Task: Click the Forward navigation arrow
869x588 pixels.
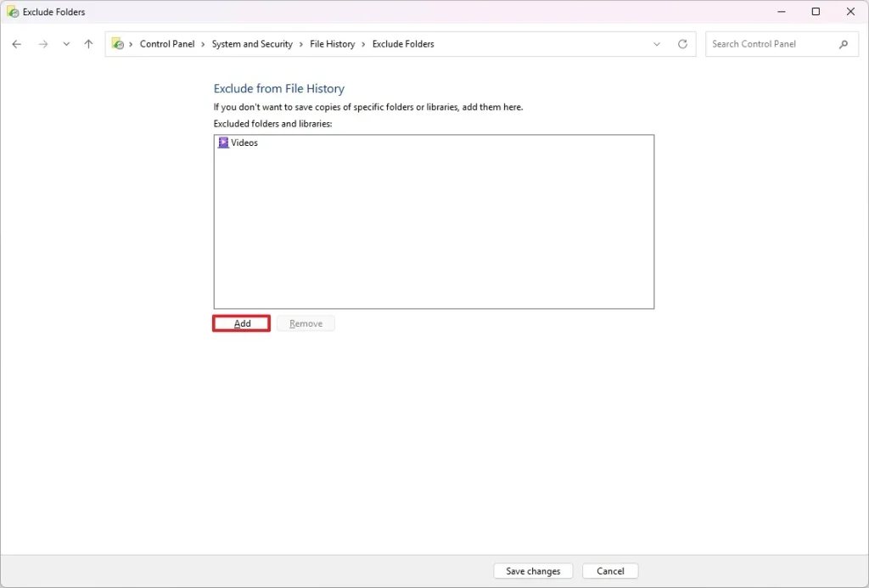Action: tap(43, 44)
